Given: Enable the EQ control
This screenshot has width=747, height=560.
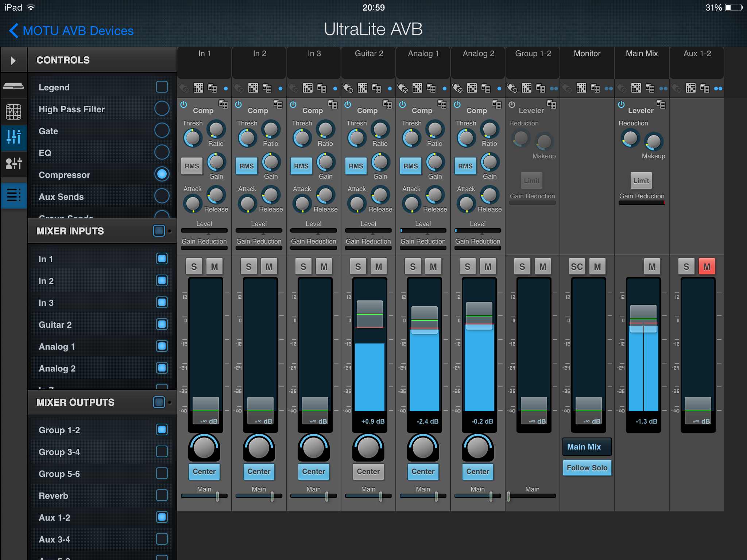Looking at the screenshot, I should [x=162, y=152].
